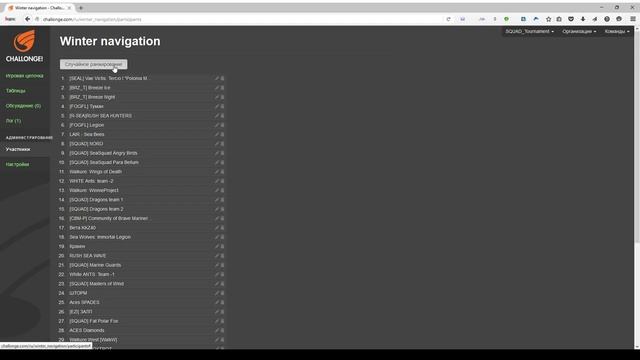Open the Таблицы sidebar link
640x360 pixels.
(x=16, y=91)
